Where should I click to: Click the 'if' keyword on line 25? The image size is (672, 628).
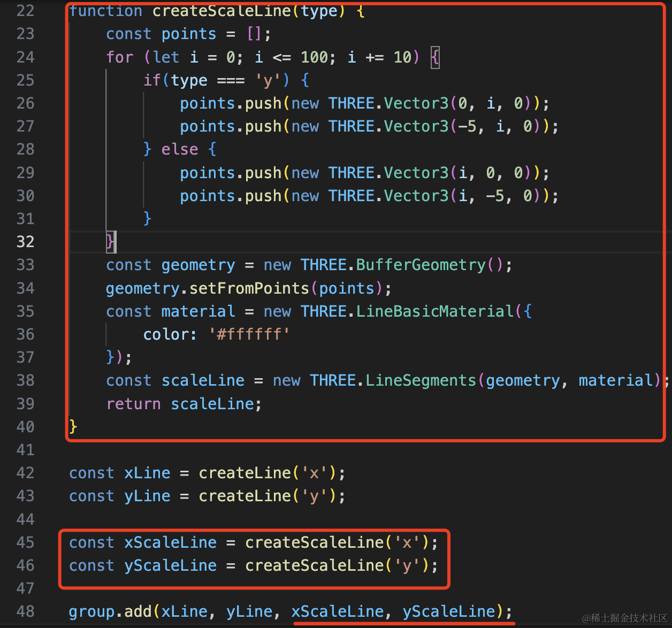[152, 80]
